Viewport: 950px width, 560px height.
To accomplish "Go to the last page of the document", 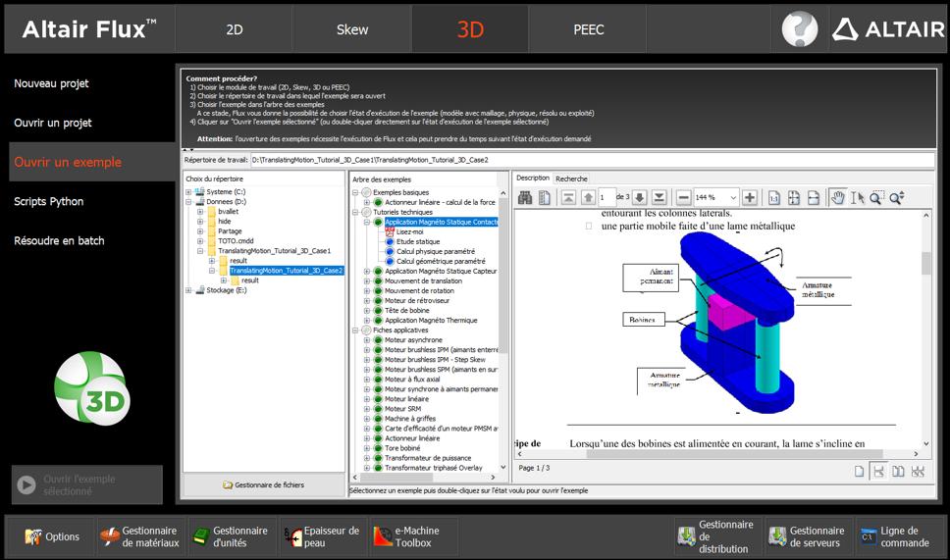I will (x=660, y=198).
